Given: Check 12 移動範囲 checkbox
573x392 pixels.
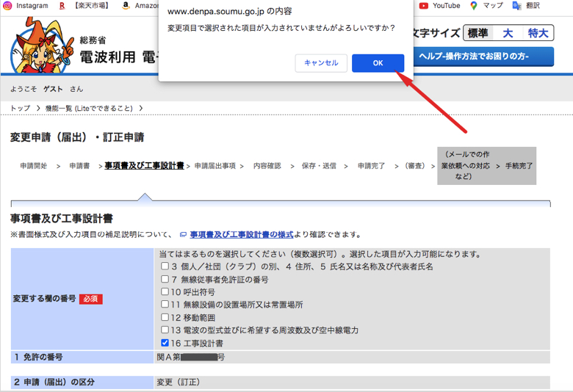Looking at the screenshot, I should [165, 317].
